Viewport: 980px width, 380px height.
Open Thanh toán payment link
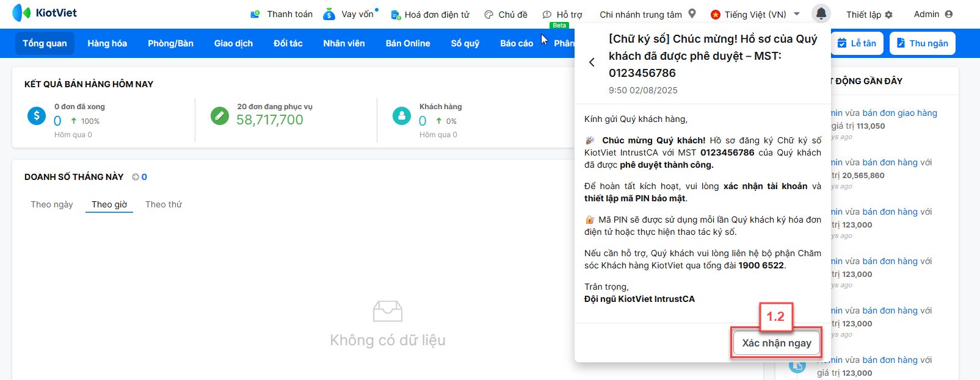pyautogui.click(x=289, y=14)
